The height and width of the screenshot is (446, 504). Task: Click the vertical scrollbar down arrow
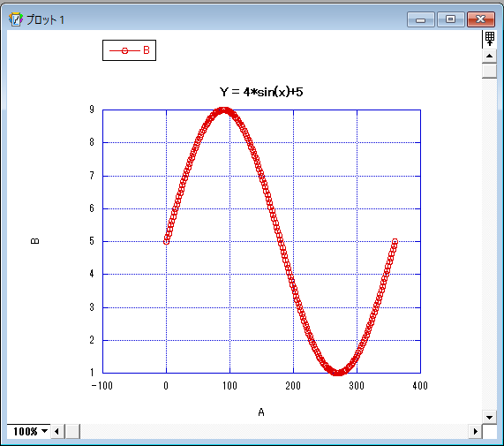point(489,418)
